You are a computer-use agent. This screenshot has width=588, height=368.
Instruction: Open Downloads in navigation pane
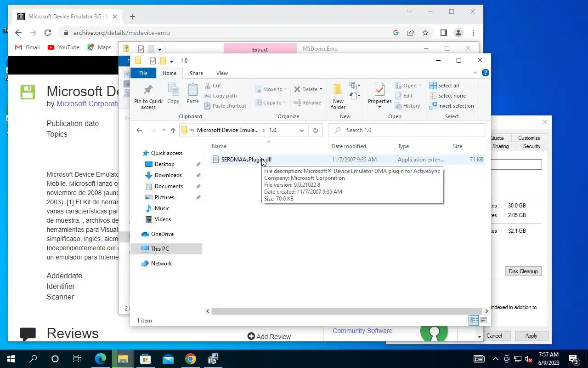click(168, 175)
